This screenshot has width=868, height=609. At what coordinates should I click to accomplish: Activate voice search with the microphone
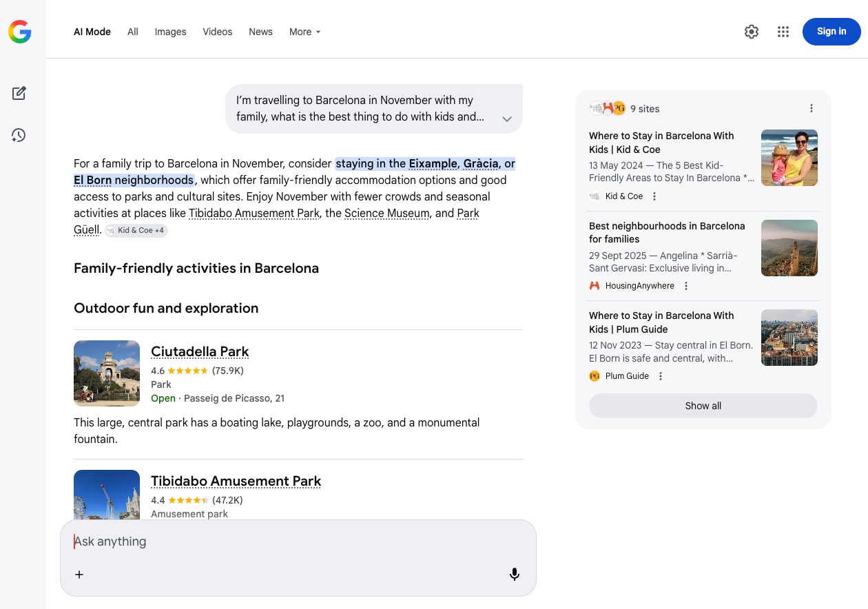coord(514,573)
